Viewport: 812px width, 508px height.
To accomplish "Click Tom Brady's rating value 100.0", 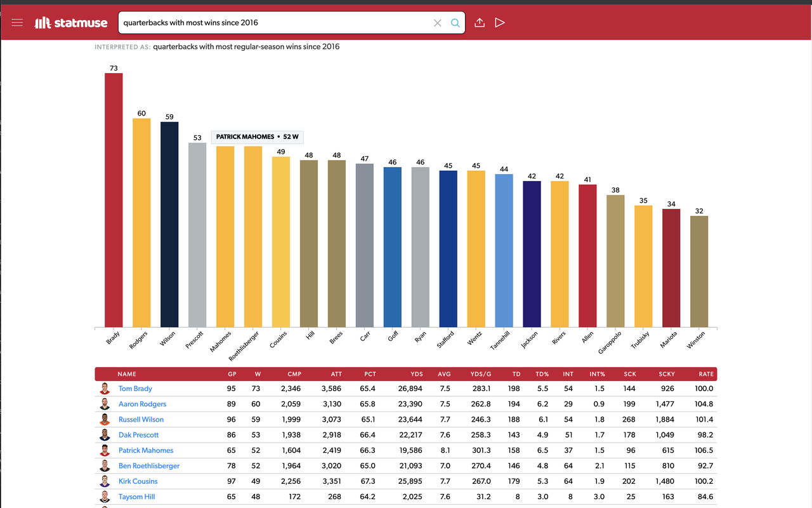I will click(x=704, y=389).
